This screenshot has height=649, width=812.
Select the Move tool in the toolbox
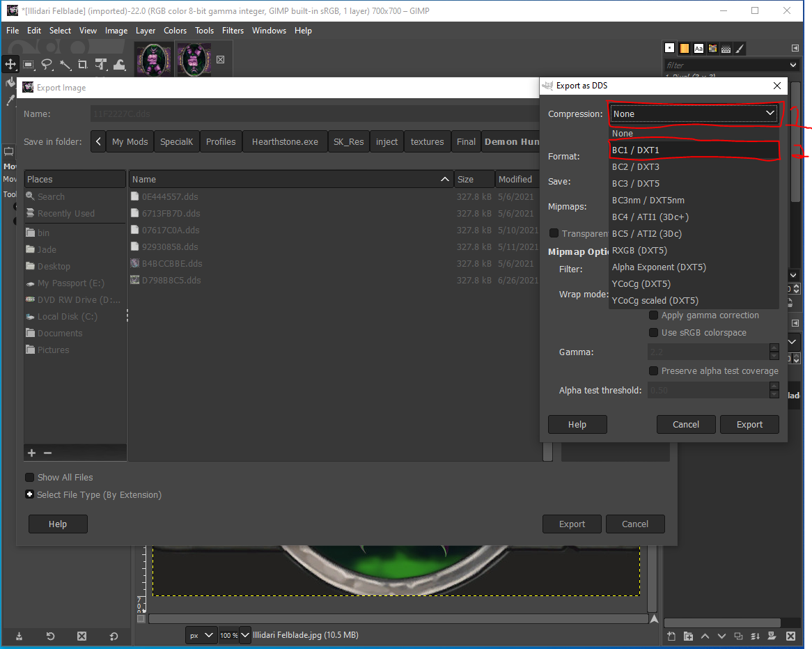[x=10, y=64]
